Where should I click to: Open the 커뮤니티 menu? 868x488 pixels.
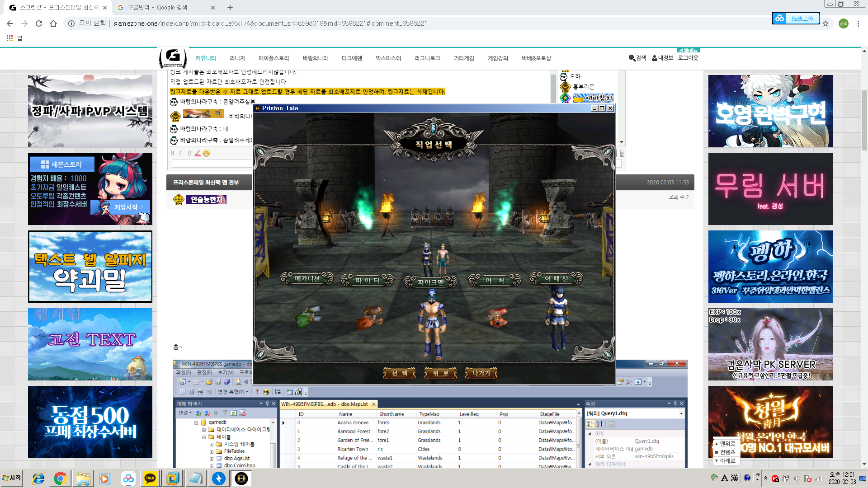[206, 58]
